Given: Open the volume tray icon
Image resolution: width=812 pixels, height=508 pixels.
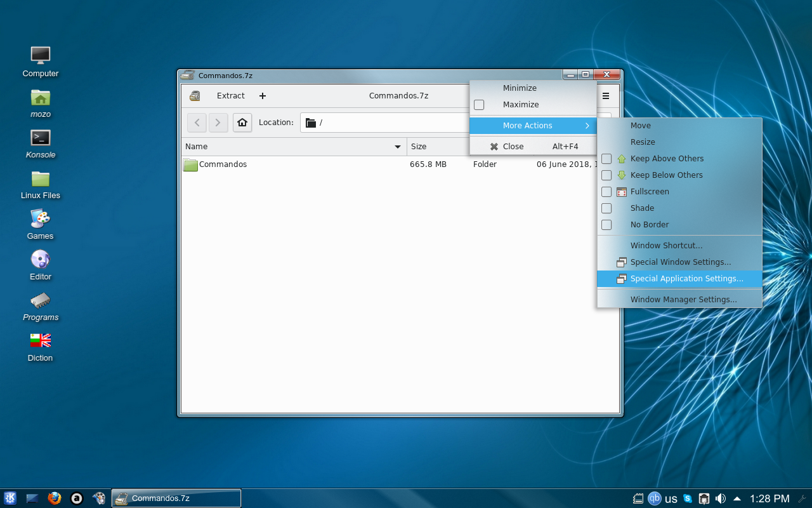Looking at the screenshot, I should 721,498.
